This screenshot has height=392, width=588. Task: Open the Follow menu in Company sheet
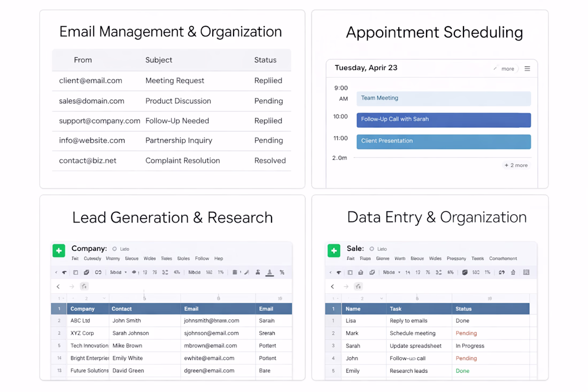pos(202,259)
